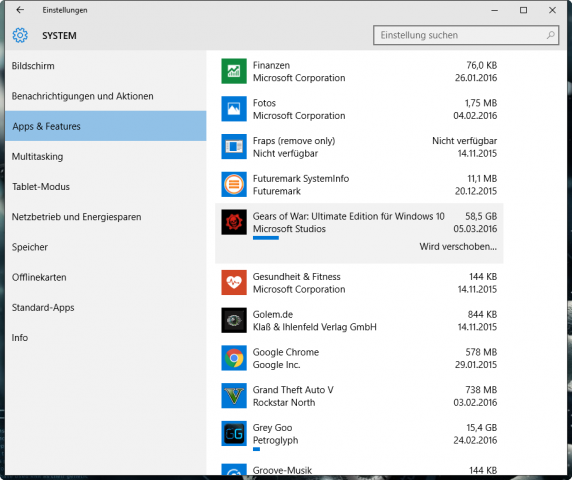Click the Golem.de app icon
572x480 pixels.
(234, 320)
